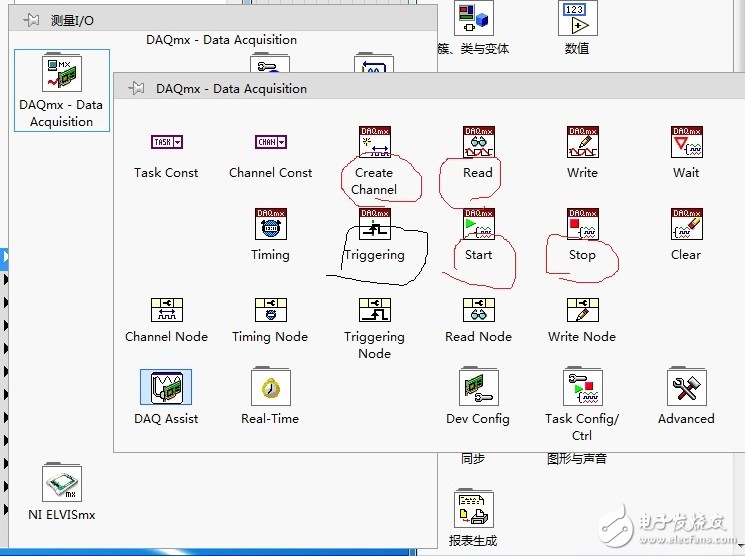This screenshot has width=745, height=556.
Task: Select the DAQmx Stop task icon
Action: 583,224
